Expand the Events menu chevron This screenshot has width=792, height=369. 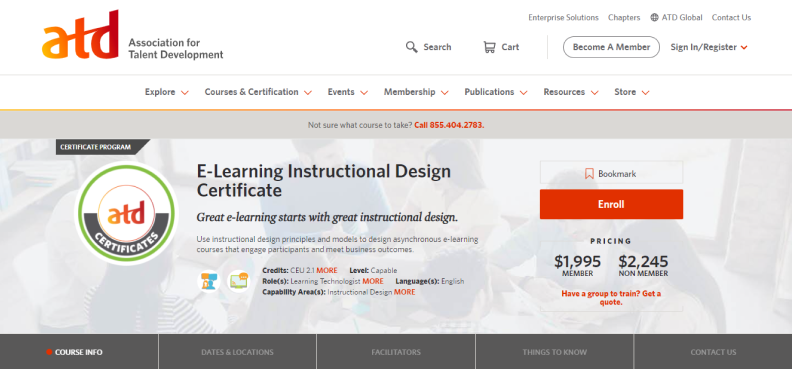364,93
